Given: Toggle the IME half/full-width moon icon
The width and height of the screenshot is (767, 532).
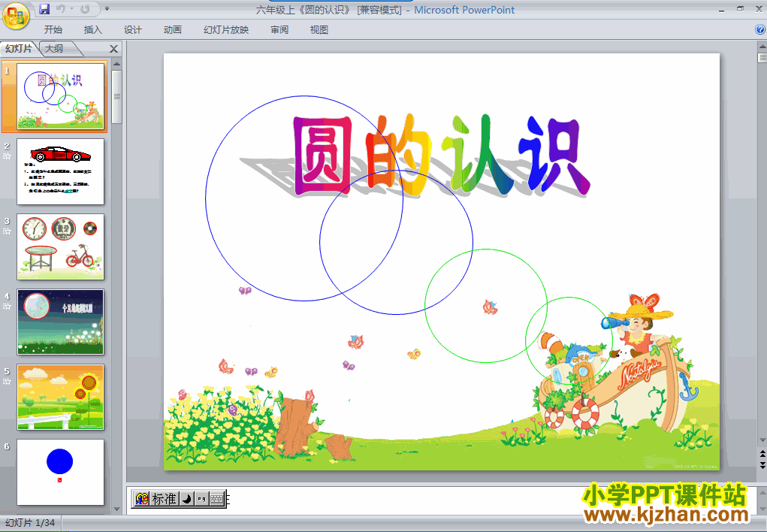Looking at the screenshot, I should [x=186, y=499].
